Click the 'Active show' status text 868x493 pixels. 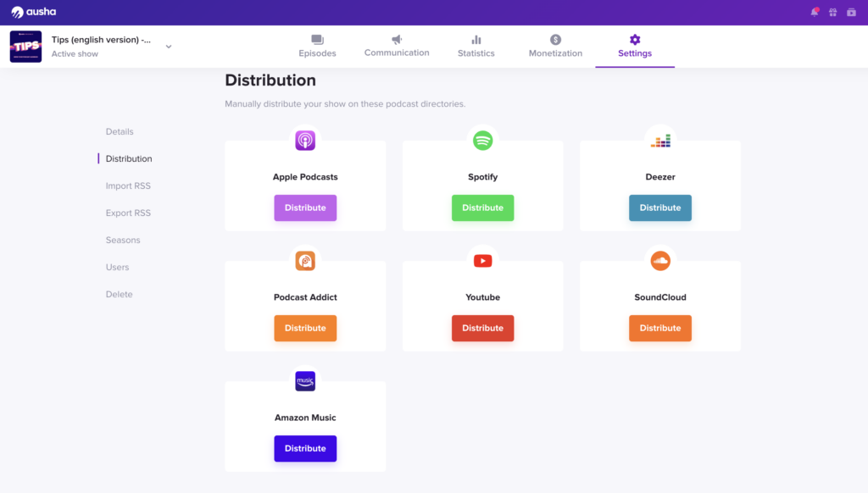(75, 54)
